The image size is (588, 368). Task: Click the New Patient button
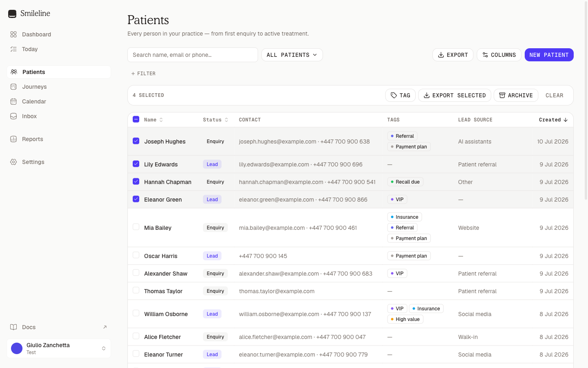pos(549,55)
